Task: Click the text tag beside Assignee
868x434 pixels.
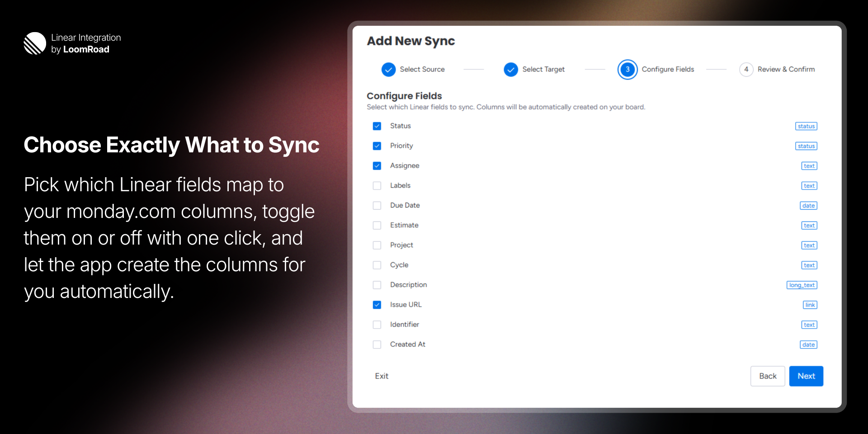Action: pos(809,166)
